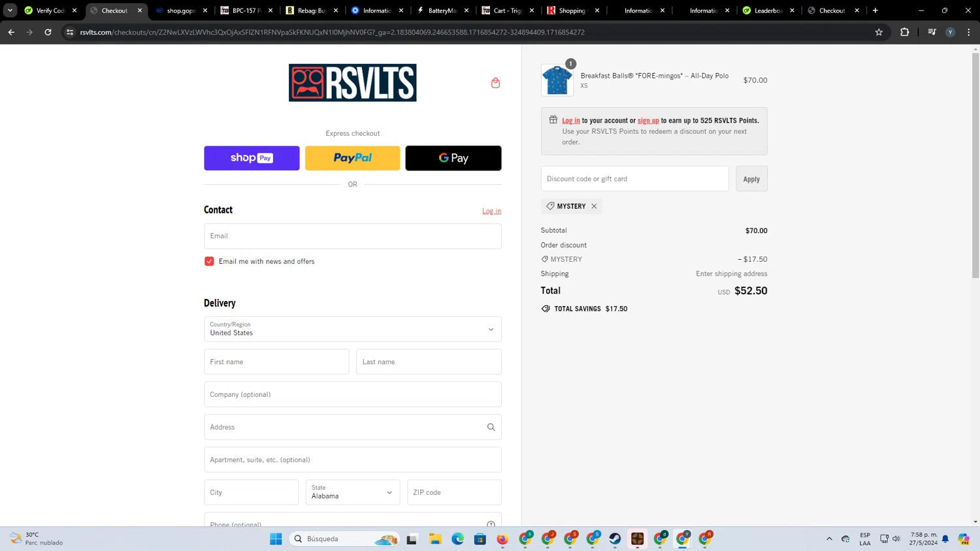Open the Chrome profile avatar
Screen dimensions: 980x551
pyautogui.click(x=951, y=32)
